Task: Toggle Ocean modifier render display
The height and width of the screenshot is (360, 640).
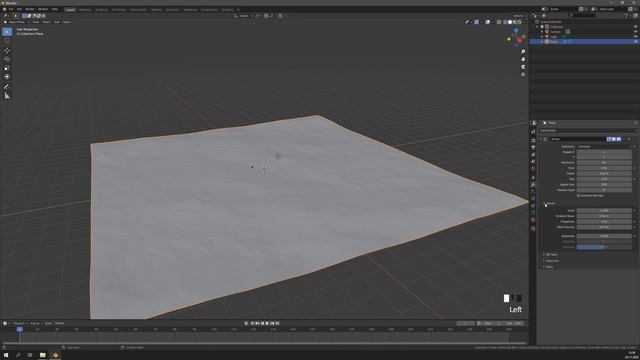Action: (x=620, y=139)
